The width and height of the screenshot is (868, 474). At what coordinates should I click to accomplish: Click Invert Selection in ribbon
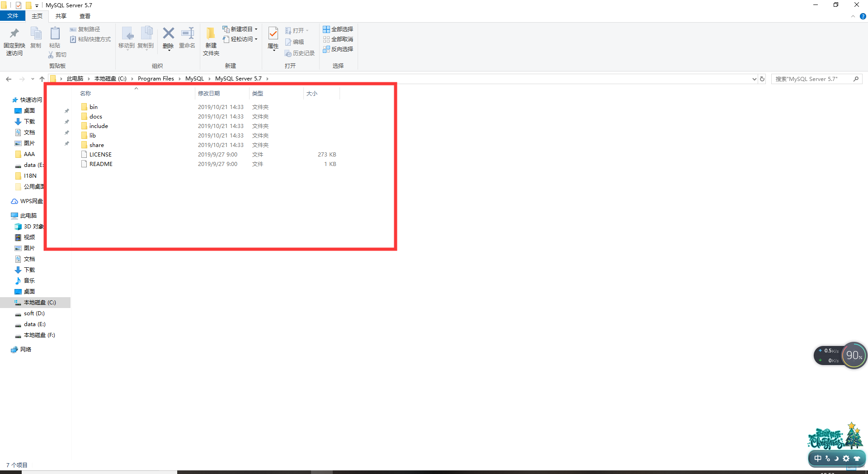point(338,49)
